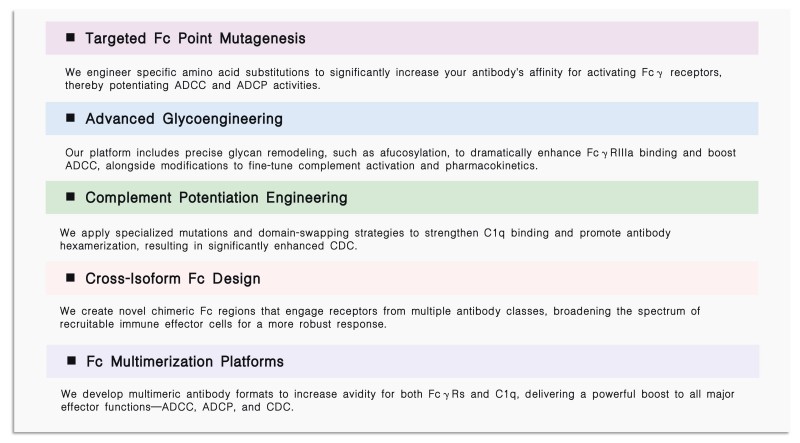Select the square bullet beside Targeted Fc Point Mutagenesis
Screen dimensions: 800x443
[70, 37]
